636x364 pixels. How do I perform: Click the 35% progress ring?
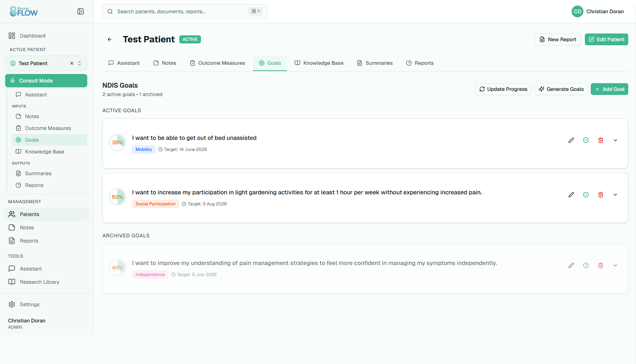117,142
